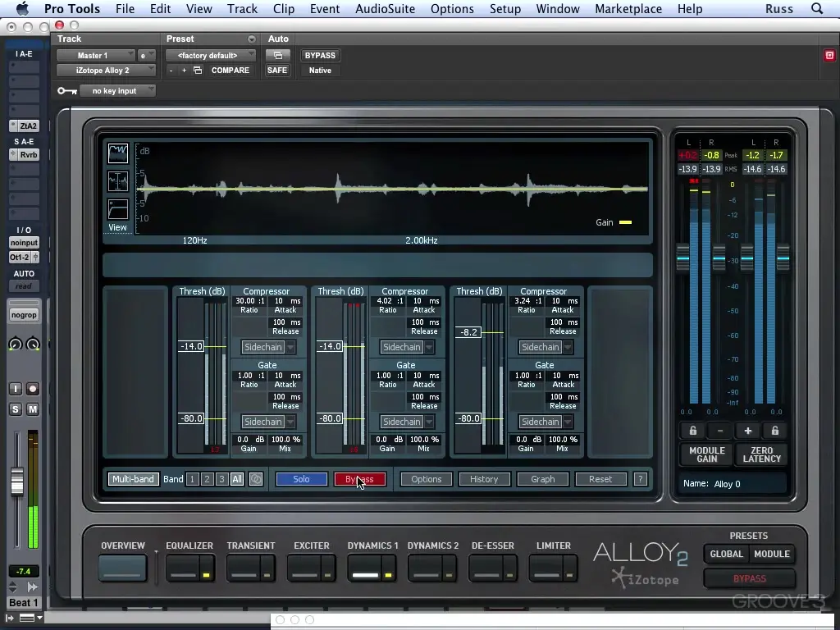Open the iZotope Alloy 2 plug-in selector
Image resolution: width=840 pixels, height=630 pixels.
pos(106,71)
